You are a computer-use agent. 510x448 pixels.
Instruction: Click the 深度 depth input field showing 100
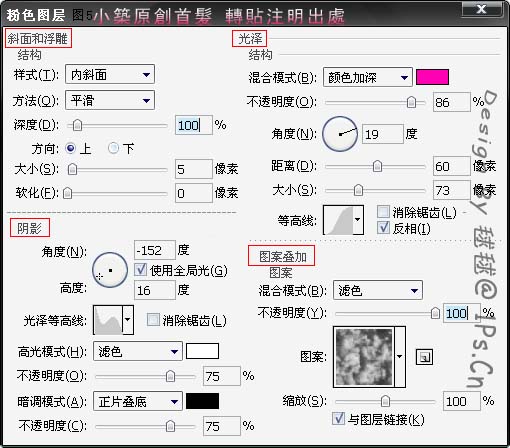[193, 125]
